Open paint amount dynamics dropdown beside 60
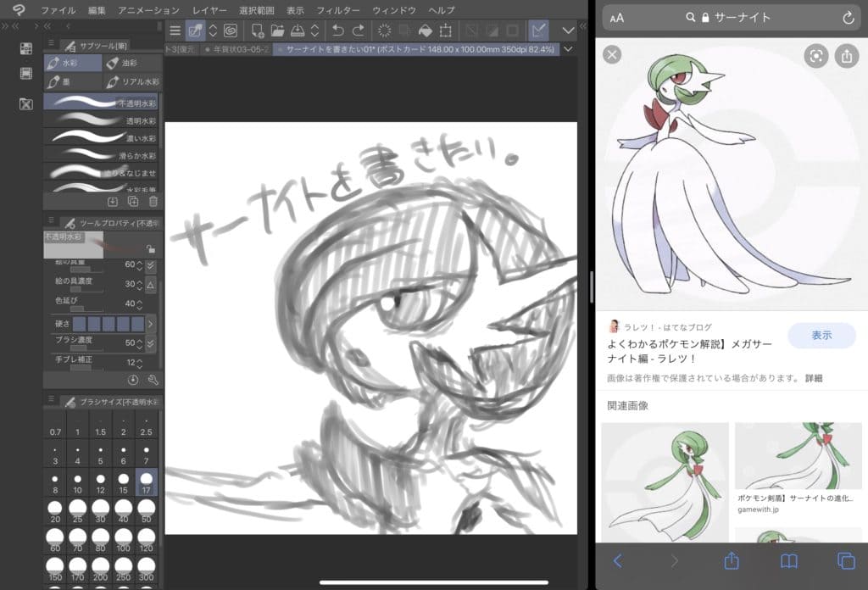868x590 pixels. tap(151, 265)
